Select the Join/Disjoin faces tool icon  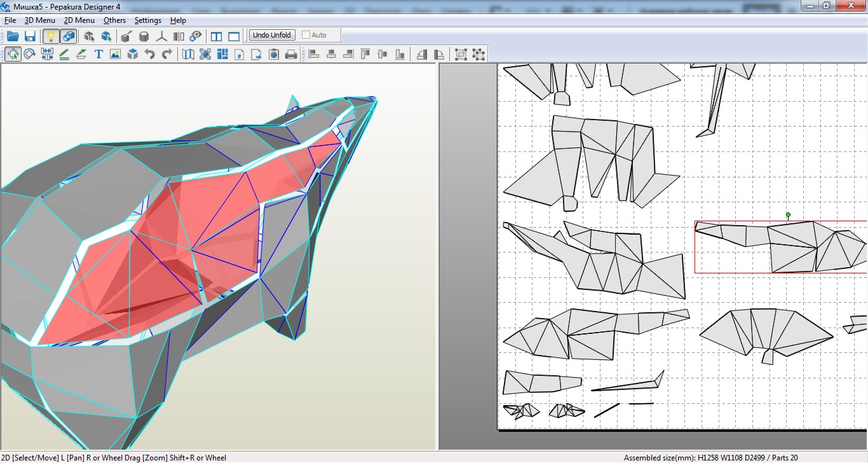(x=46, y=54)
